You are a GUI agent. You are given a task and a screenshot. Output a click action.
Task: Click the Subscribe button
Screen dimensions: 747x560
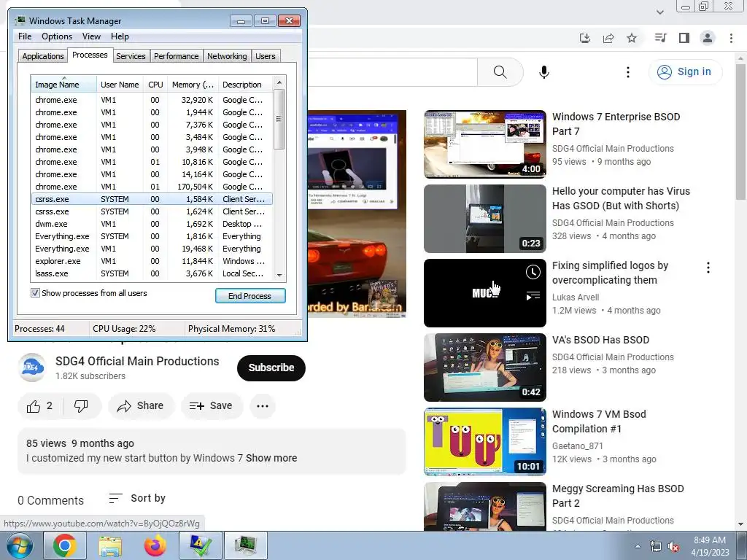(x=271, y=367)
